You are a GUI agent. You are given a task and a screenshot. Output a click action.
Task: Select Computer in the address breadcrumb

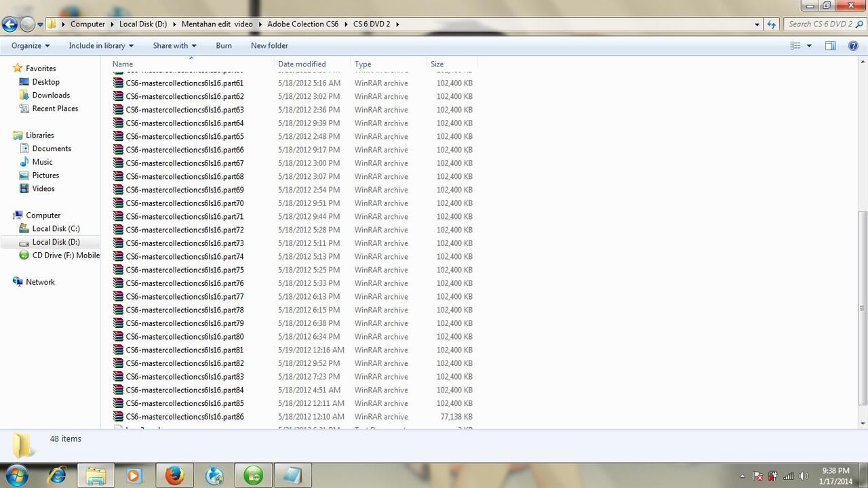point(87,24)
